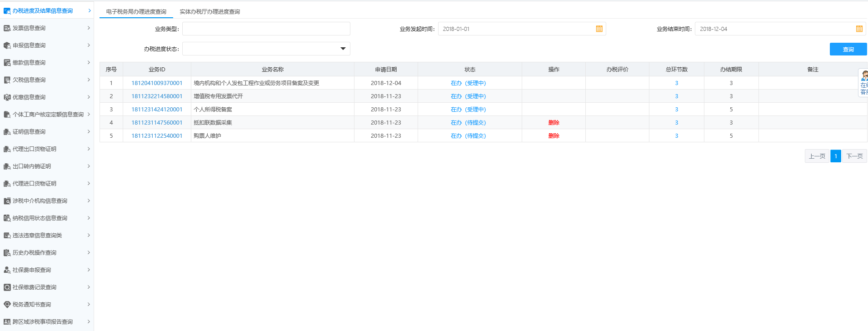This screenshot has width=868, height=331.
Task: Click the 办税评价 column header
Action: click(617, 70)
